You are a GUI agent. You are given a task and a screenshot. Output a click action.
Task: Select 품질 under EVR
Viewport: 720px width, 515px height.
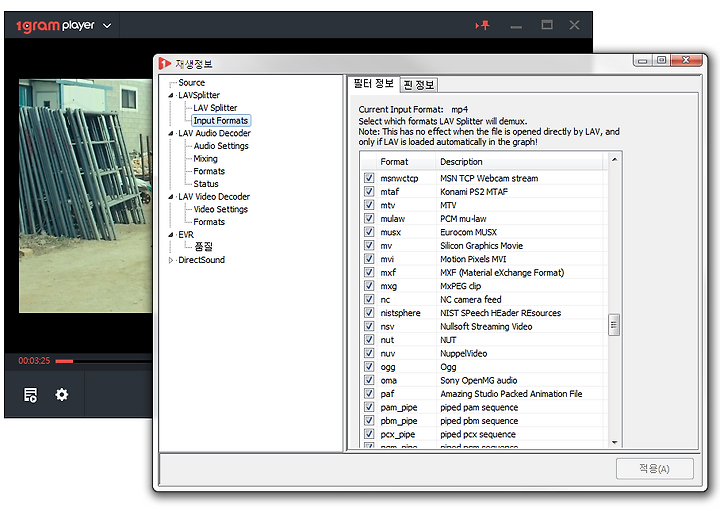[x=203, y=247]
